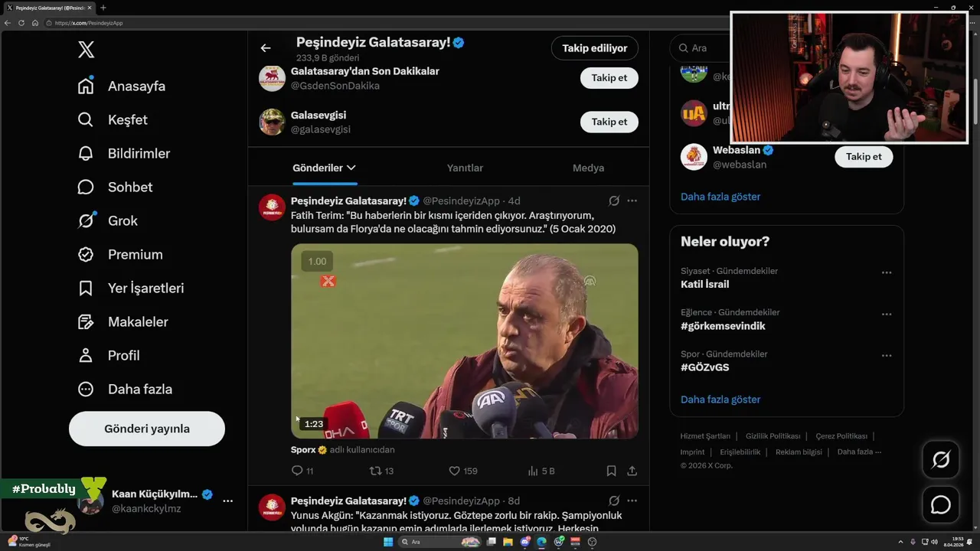Click Windows Start button

click(x=388, y=542)
